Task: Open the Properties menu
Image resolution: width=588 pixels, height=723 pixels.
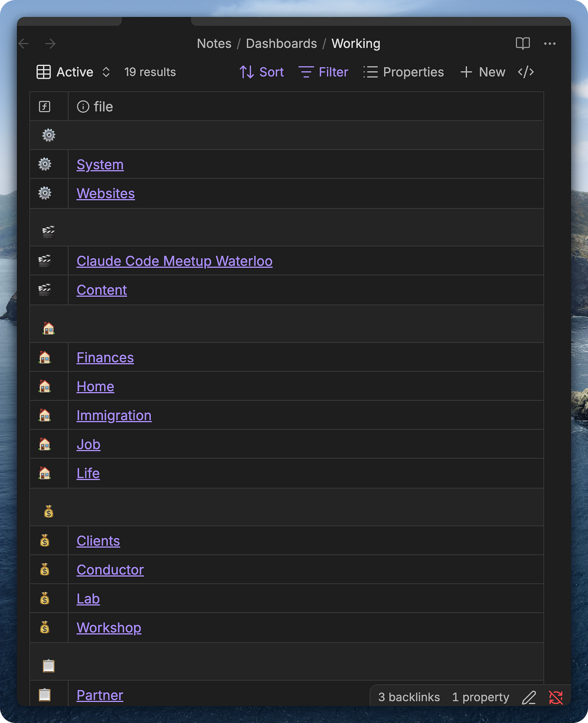Action: pyautogui.click(x=403, y=72)
